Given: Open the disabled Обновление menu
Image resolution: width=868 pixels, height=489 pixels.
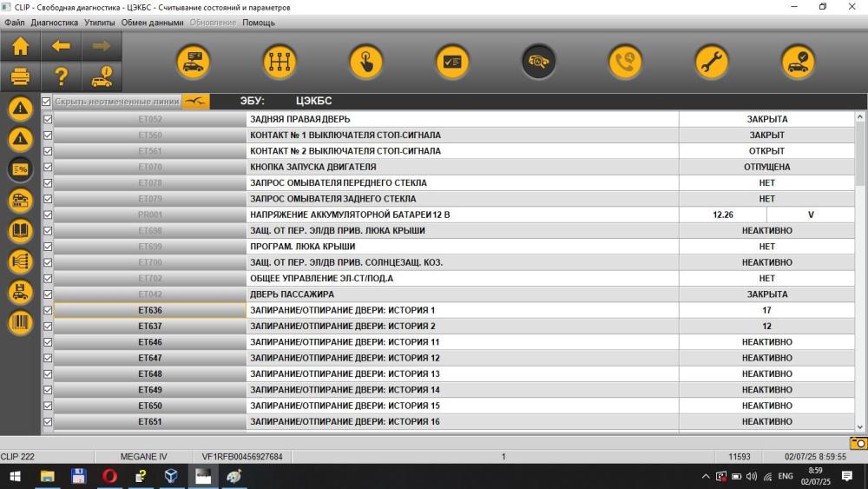Looking at the screenshot, I should [213, 23].
